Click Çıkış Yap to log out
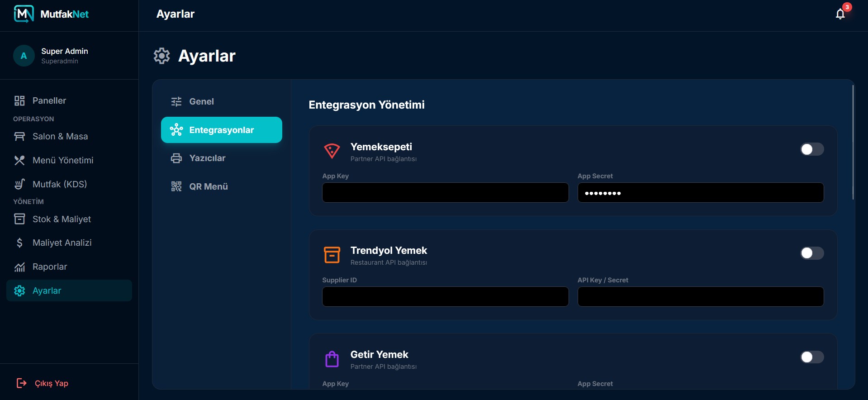868x400 pixels. pyautogui.click(x=43, y=383)
